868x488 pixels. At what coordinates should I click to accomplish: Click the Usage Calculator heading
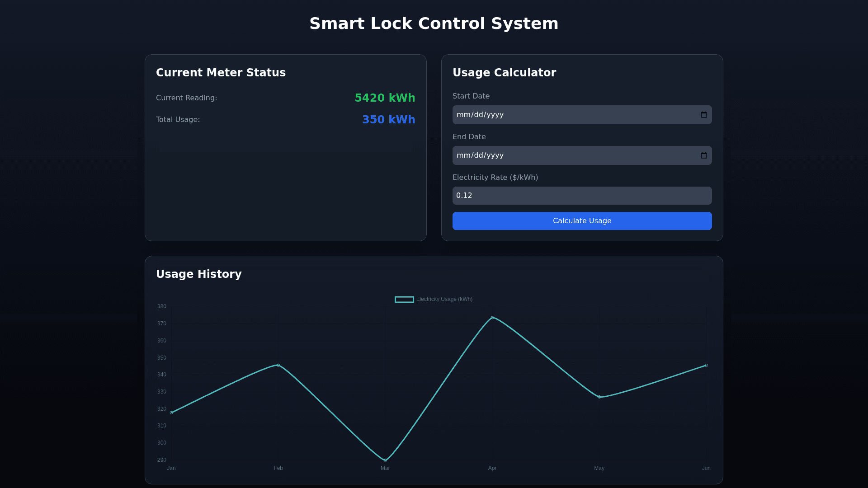coord(504,73)
